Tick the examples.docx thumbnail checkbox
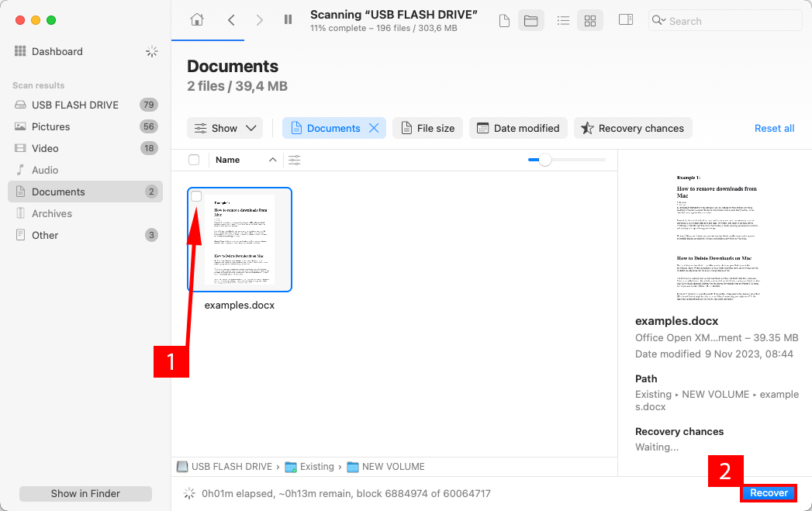The height and width of the screenshot is (511, 812). 197,196
